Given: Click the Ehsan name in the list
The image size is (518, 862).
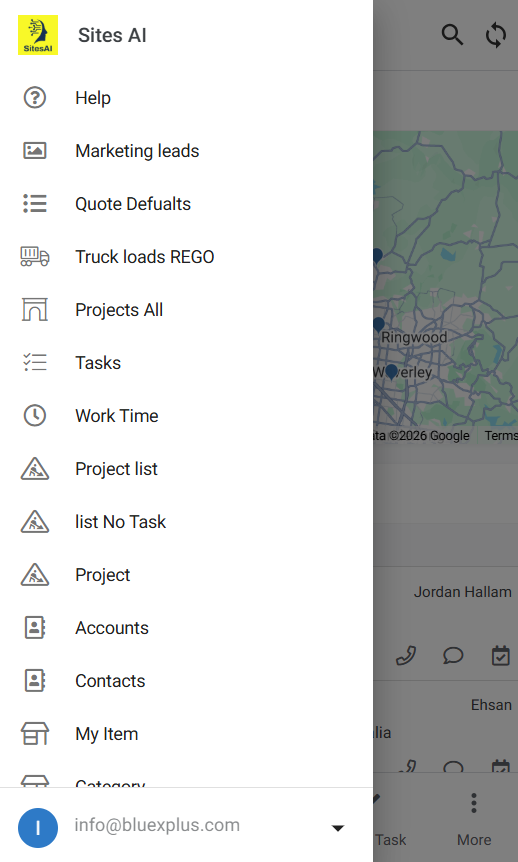Looking at the screenshot, I should 491,705.
